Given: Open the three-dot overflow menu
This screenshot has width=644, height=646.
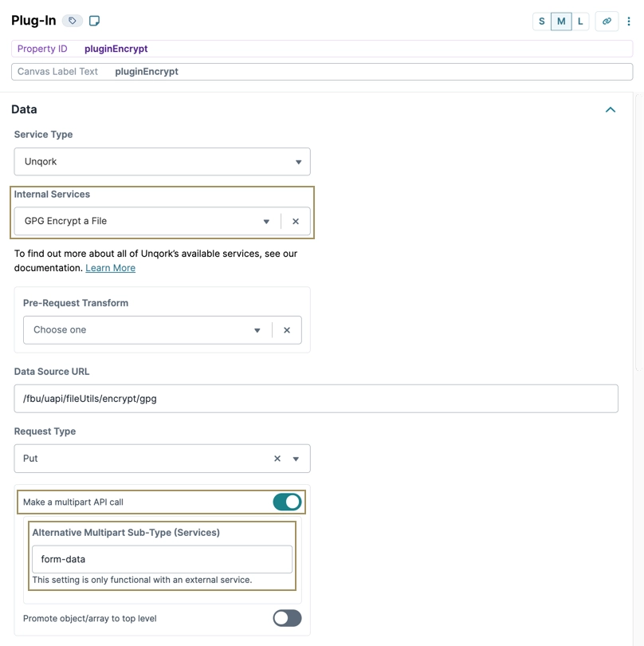Looking at the screenshot, I should pos(629,21).
